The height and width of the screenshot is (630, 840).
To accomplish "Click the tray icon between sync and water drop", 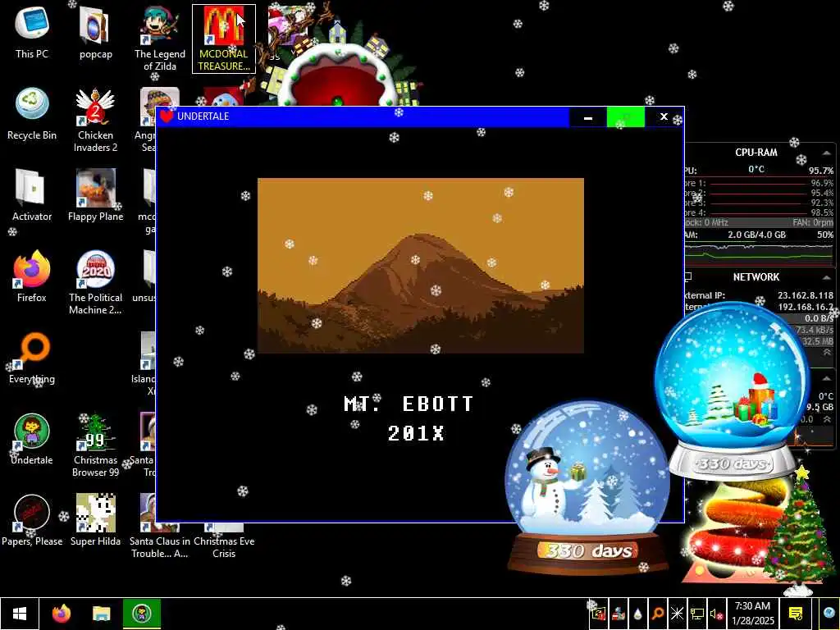I will 619,614.
